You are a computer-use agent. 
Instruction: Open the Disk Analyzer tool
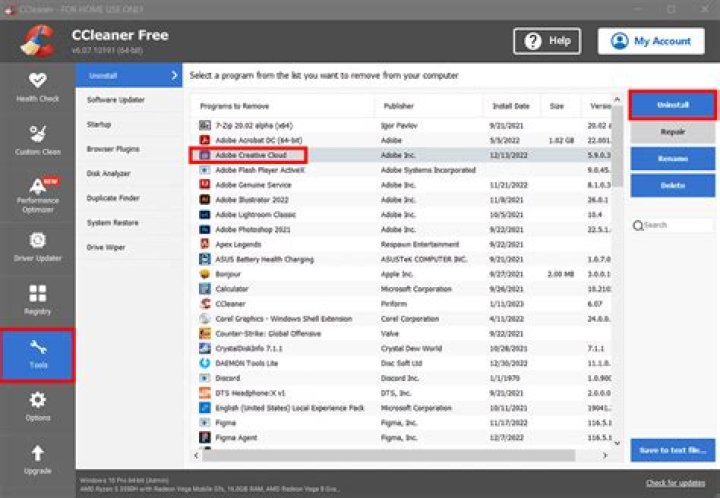click(x=108, y=173)
